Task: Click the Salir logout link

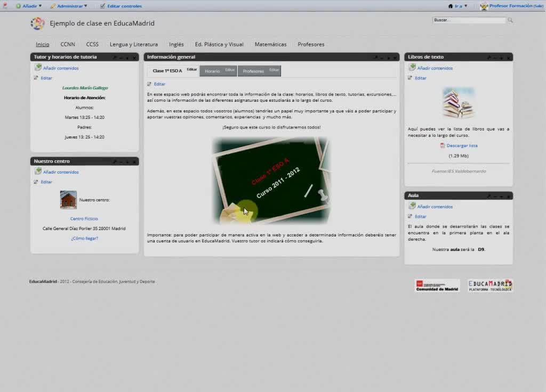Action: click(539, 6)
